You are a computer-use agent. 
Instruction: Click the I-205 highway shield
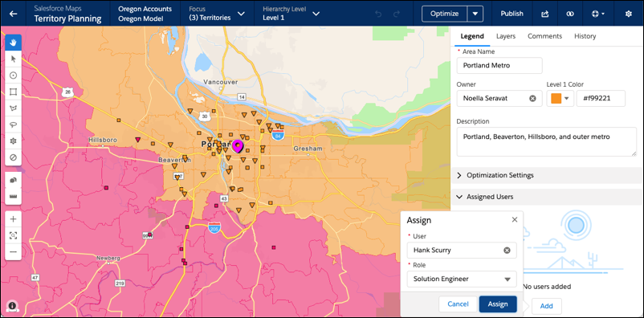pos(214,228)
